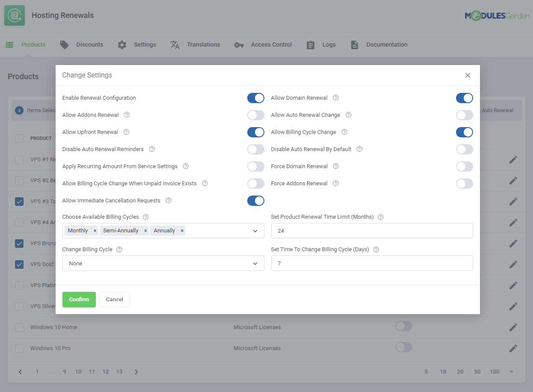Screen dimensions: 533x392
Task: Enable the Force Addons Renewal switch
Action: tap(464, 184)
